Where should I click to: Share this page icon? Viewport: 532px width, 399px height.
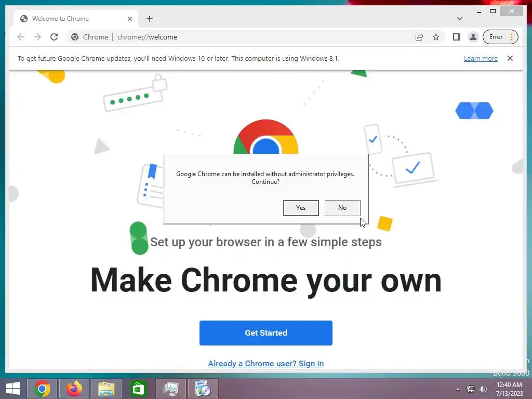[x=419, y=37]
